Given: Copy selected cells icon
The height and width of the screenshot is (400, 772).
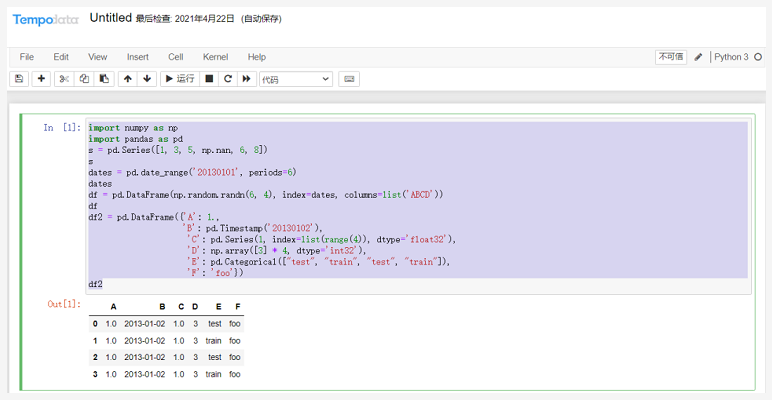Looking at the screenshot, I should coord(84,79).
